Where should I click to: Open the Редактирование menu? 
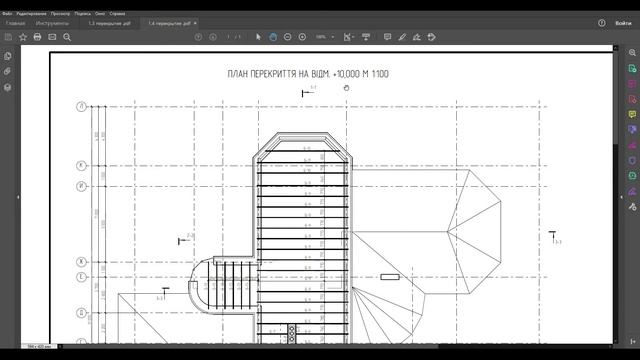(31, 13)
